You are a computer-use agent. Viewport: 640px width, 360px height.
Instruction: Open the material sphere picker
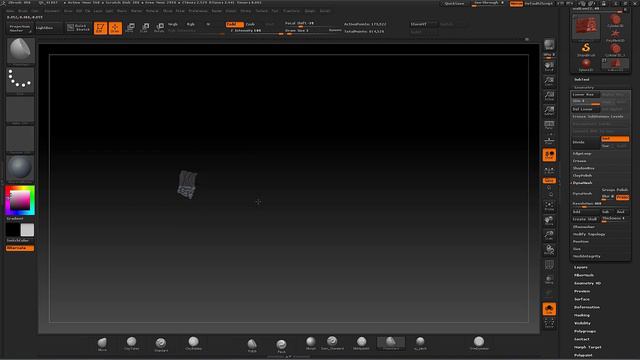[20, 168]
